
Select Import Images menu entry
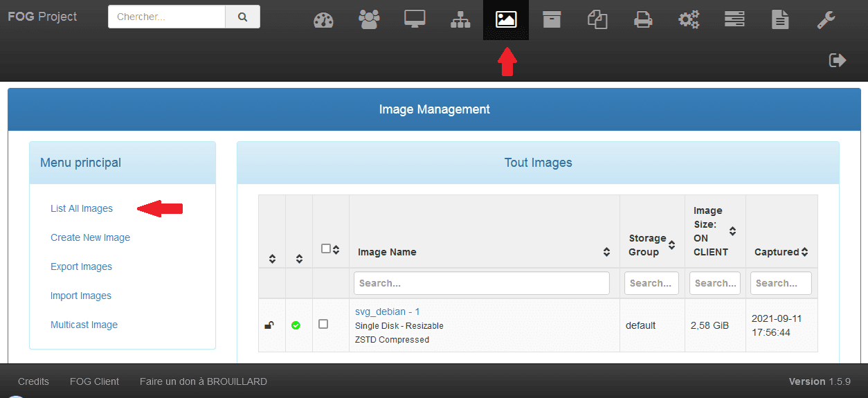pyautogui.click(x=81, y=296)
